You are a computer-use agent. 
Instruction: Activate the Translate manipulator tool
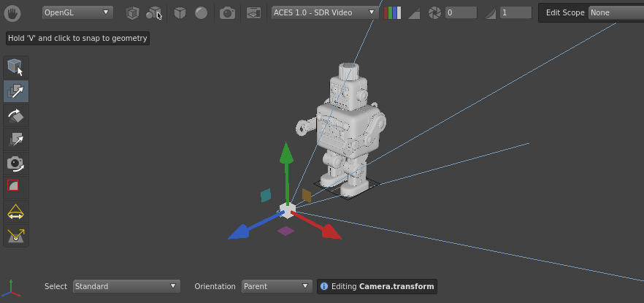pos(16,91)
